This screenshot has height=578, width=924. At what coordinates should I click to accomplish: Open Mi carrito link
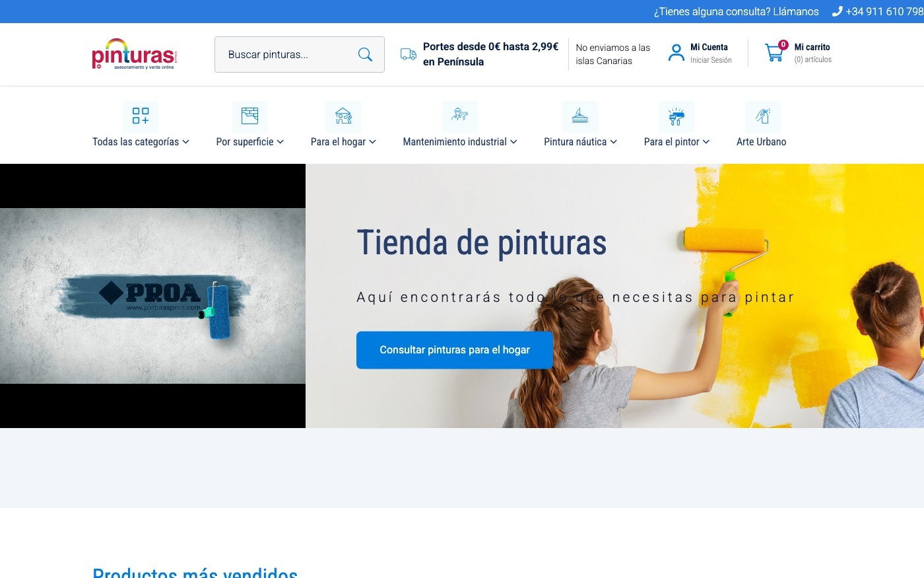[x=812, y=47]
